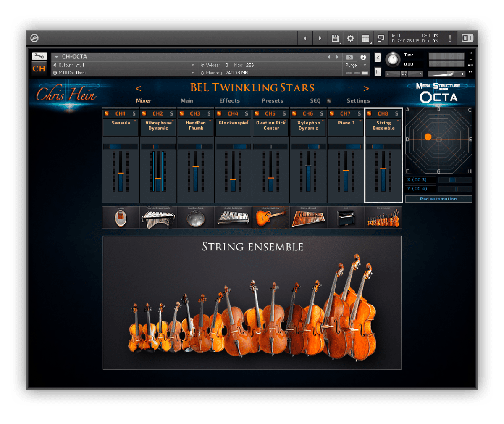Image resolution: width=504 pixels, height=424 pixels.
Task: Expand the Purge dropdown menu
Action: tap(365, 65)
